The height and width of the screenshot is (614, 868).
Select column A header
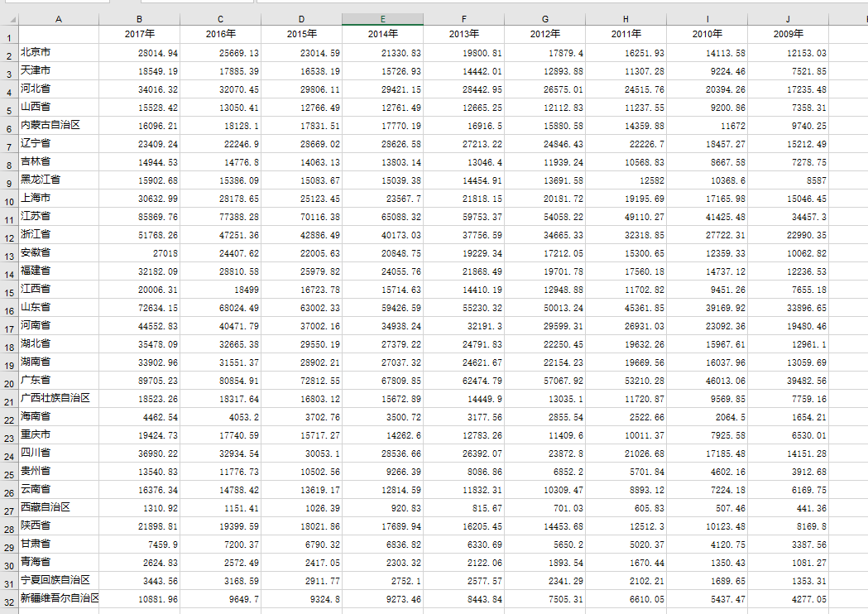[59, 19]
